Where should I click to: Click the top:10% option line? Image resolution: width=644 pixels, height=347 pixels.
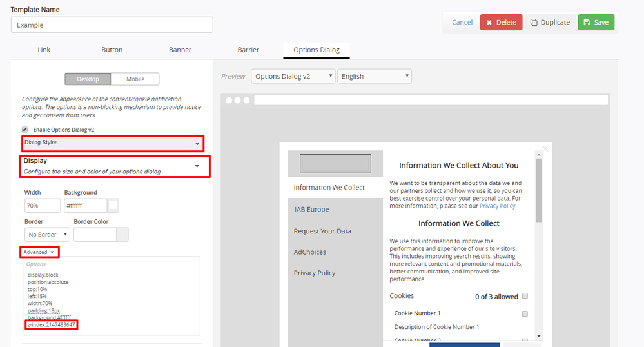37,289
